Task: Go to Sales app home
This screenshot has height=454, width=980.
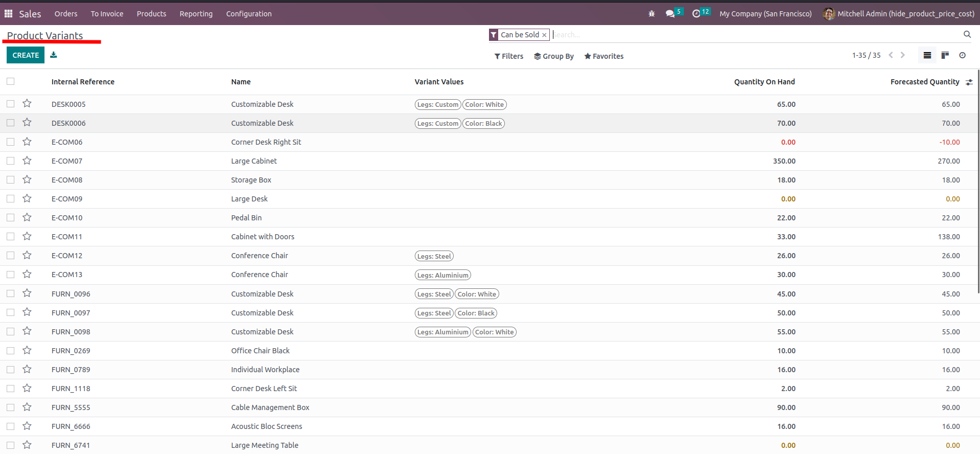Action: 30,14
